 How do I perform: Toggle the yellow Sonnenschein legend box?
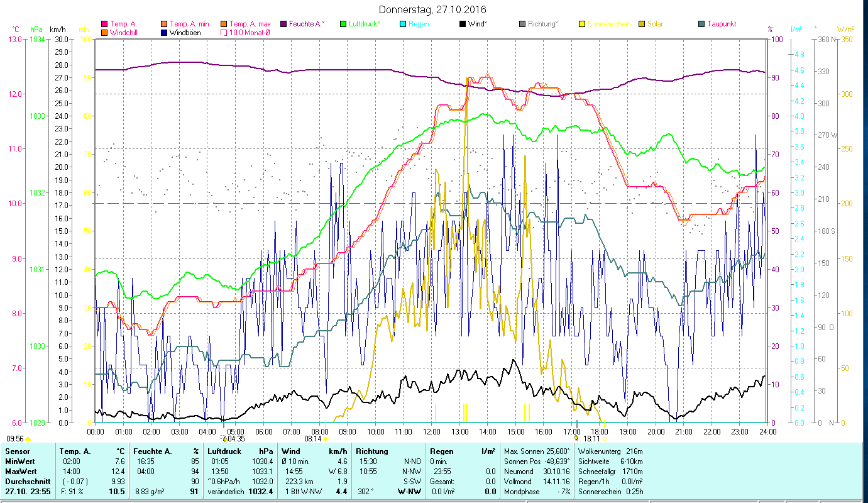click(x=582, y=25)
